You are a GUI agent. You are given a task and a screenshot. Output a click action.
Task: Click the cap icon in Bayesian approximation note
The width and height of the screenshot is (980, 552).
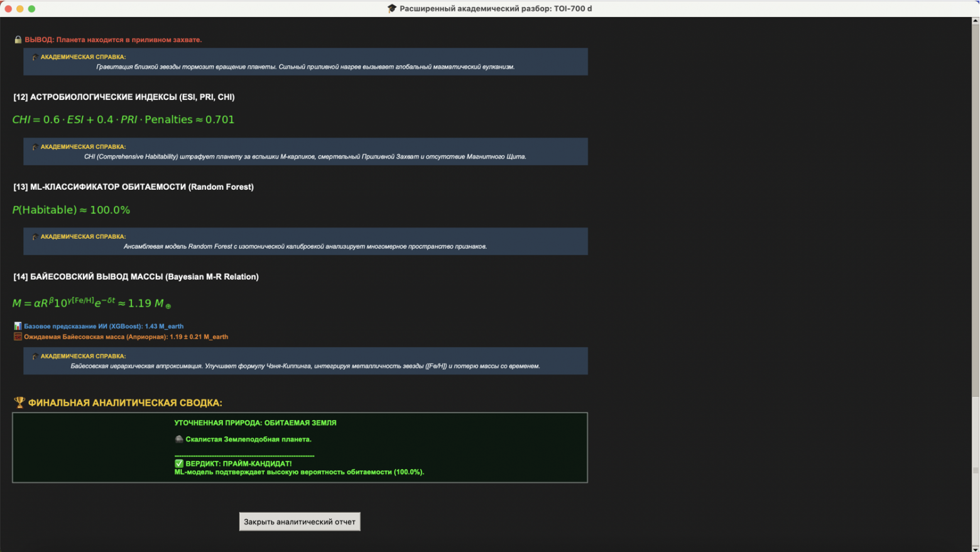(35, 356)
